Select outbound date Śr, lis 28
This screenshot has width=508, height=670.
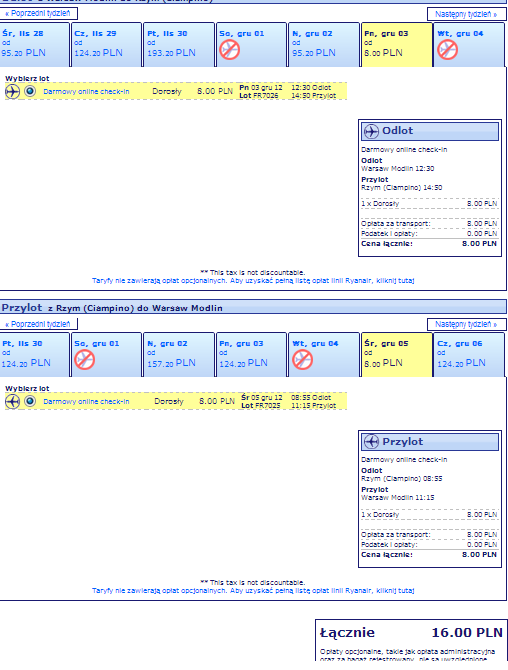(34, 45)
